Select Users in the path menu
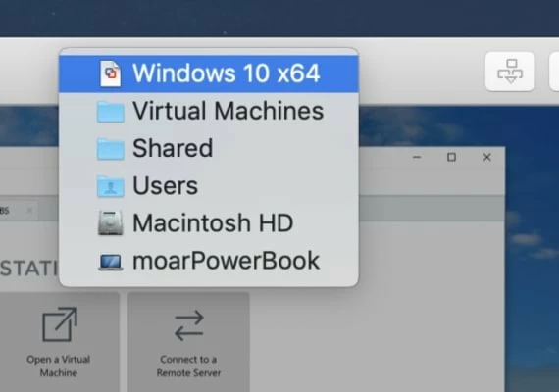 pos(209,185)
